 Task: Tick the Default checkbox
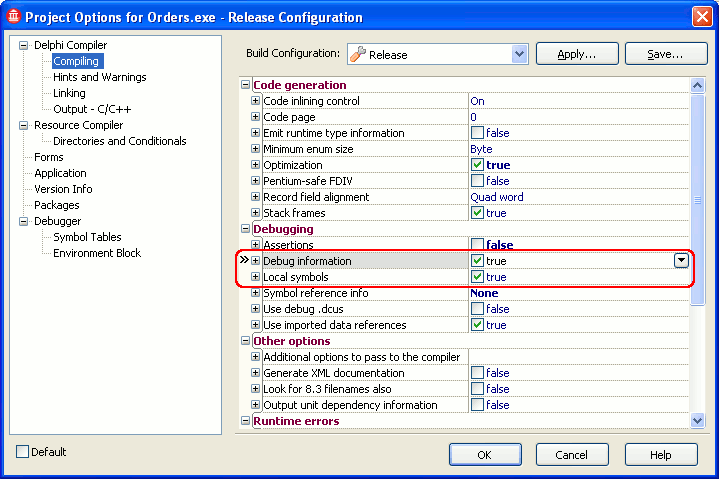pos(23,452)
